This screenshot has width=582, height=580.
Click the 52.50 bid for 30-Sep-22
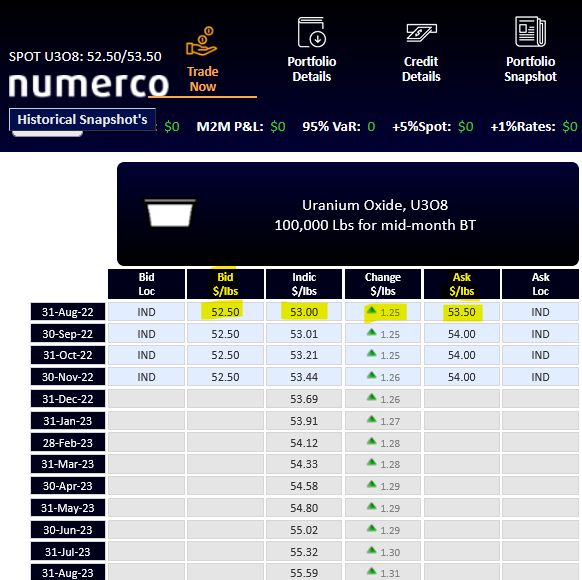225,334
